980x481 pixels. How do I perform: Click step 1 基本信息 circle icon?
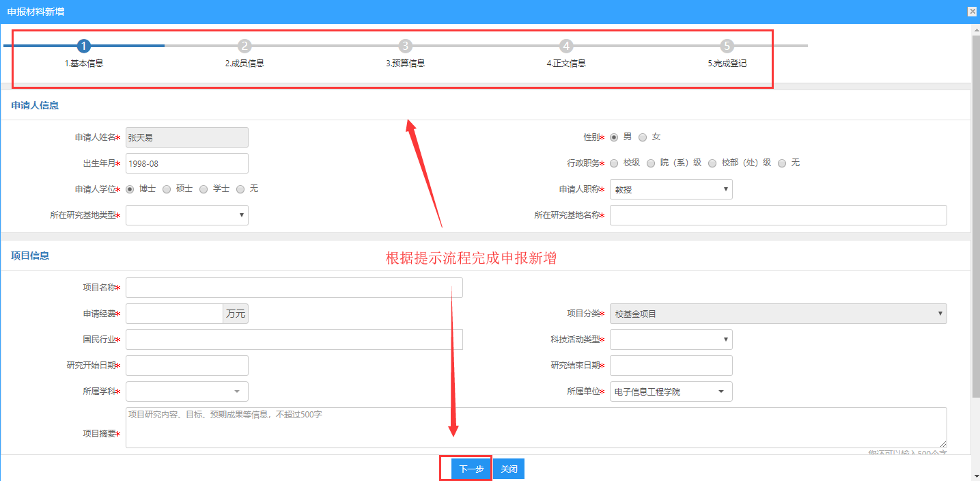tap(84, 46)
